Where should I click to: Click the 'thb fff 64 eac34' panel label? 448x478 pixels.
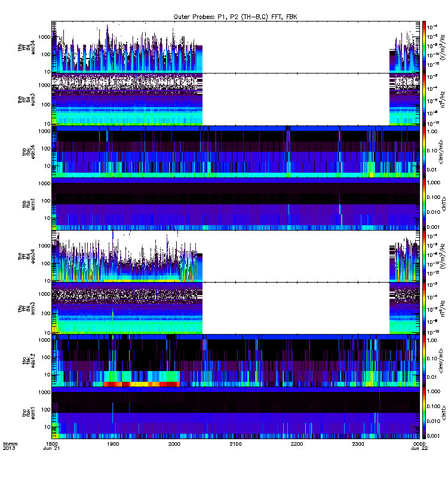tap(26, 48)
